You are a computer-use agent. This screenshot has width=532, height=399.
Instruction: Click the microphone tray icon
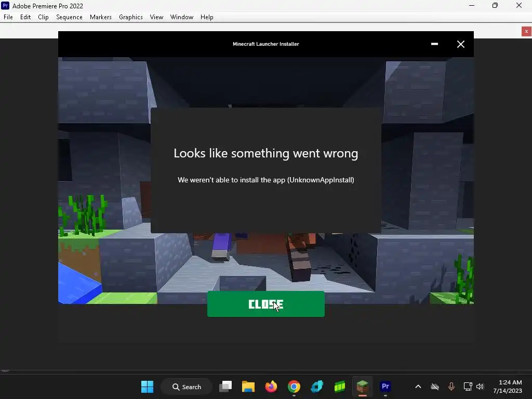[x=451, y=387]
